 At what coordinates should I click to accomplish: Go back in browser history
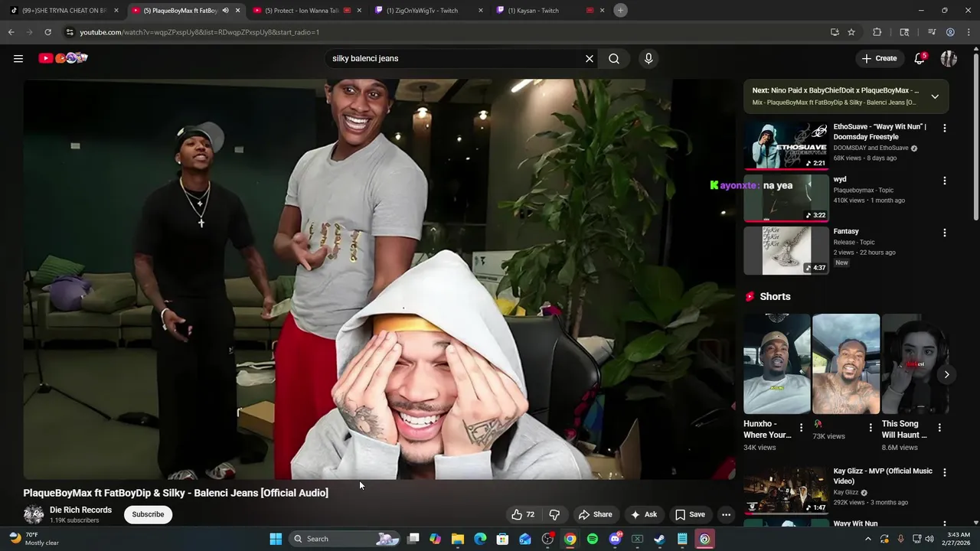pos(11,32)
